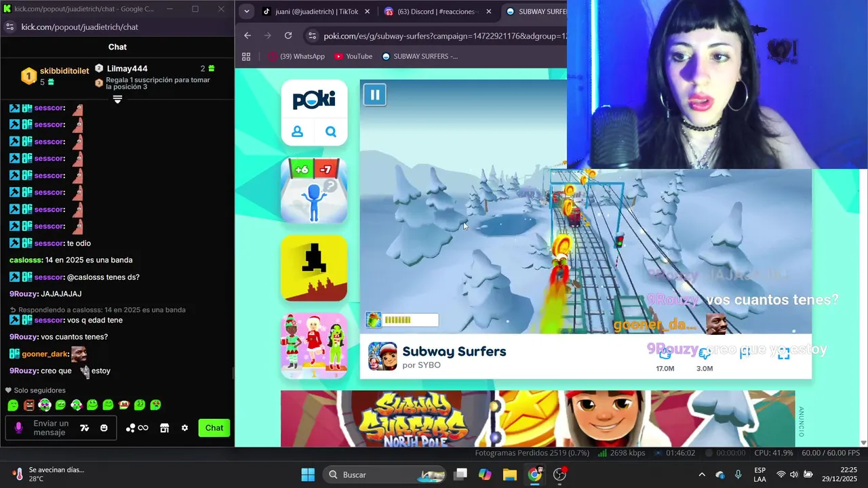Open the WhatsApp bookmark
The image size is (868, 488).
(x=296, y=56)
